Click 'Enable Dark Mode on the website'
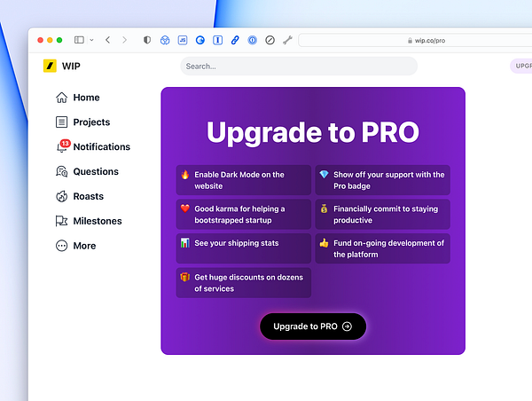532x401 pixels. tap(244, 180)
